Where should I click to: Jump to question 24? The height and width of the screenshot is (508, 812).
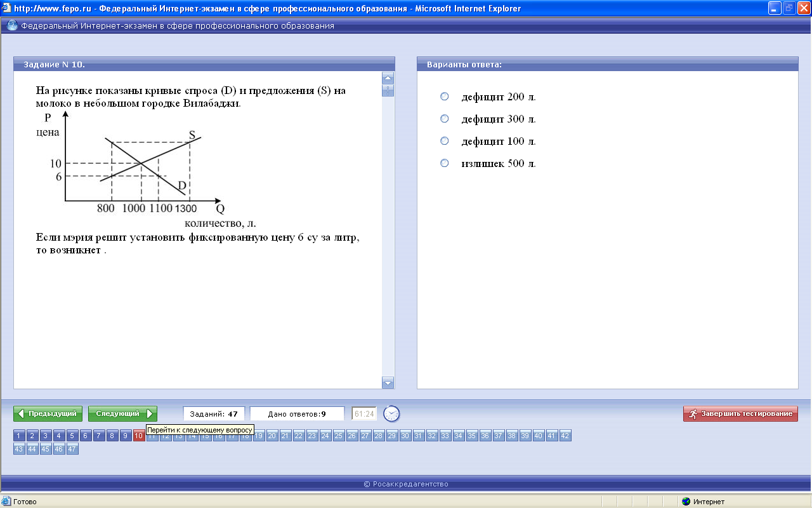tap(325, 436)
